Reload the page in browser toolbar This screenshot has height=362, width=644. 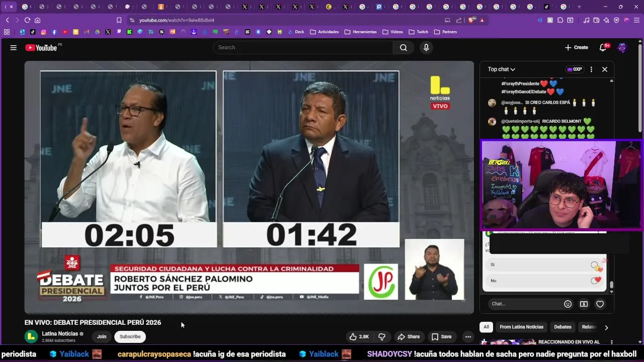(27, 20)
